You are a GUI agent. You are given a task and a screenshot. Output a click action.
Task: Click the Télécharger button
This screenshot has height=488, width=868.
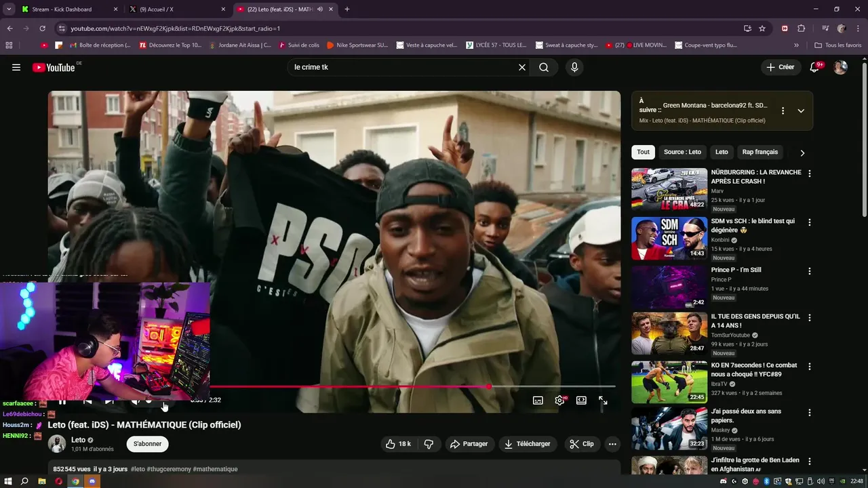click(x=528, y=444)
